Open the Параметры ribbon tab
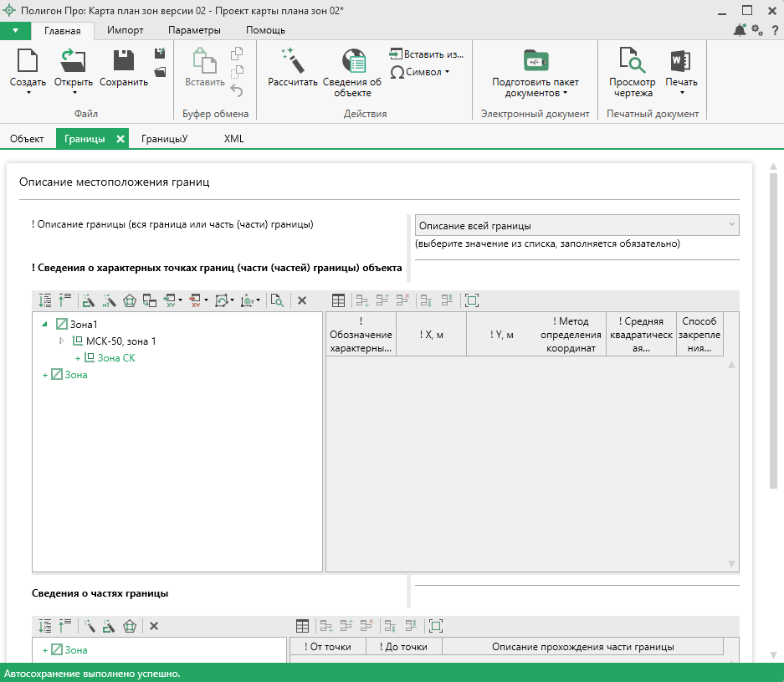The height and width of the screenshot is (682, 784). (x=194, y=30)
